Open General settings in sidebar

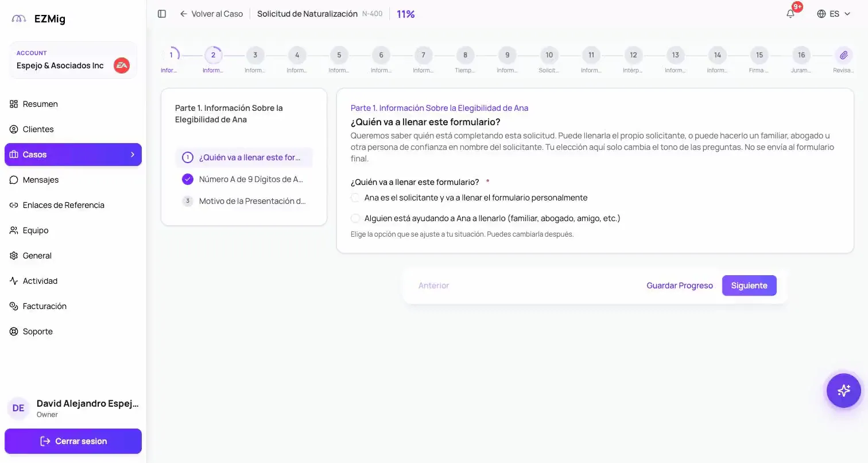[73, 256]
